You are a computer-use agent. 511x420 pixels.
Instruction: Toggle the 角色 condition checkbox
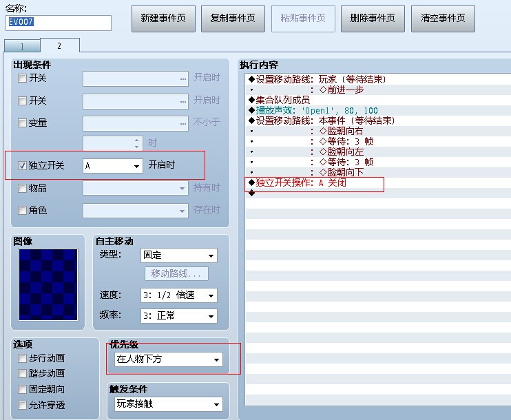point(22,211)
